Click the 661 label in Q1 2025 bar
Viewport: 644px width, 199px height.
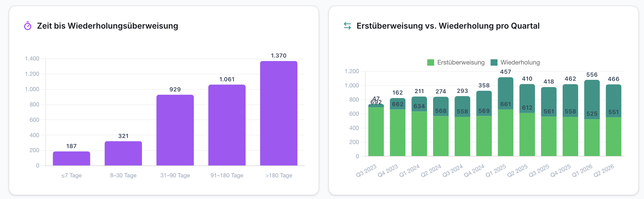pos(506,104)
